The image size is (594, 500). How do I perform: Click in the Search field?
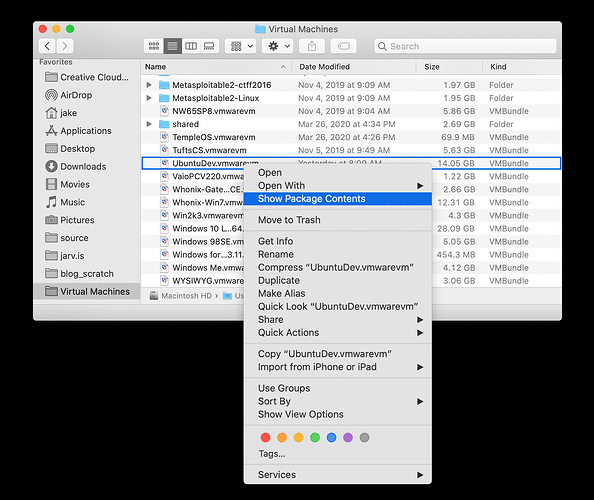click(465, 46)
